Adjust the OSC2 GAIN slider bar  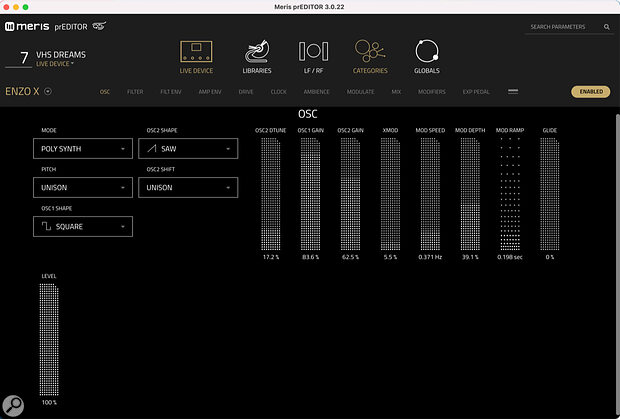pos(350,194)
